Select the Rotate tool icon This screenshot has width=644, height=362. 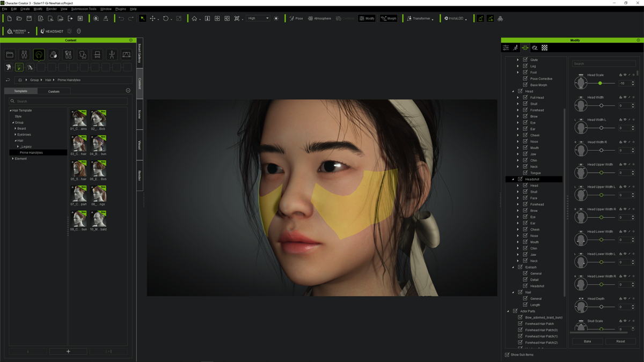click(x=166, y=18)
